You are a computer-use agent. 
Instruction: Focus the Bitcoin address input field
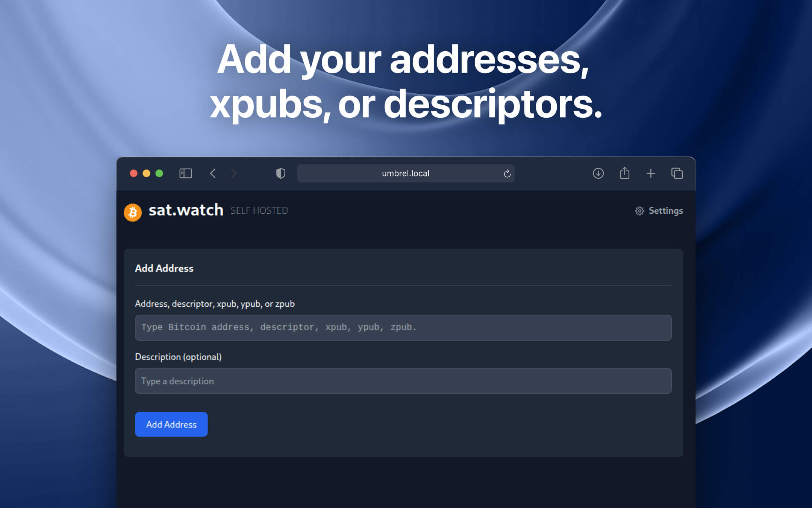click(403, 327)
